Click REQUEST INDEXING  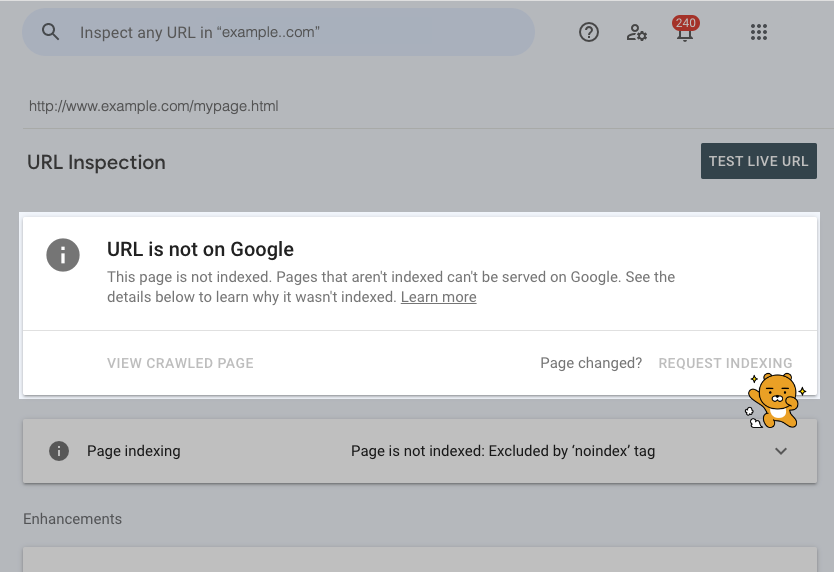[x=725, y=363]
